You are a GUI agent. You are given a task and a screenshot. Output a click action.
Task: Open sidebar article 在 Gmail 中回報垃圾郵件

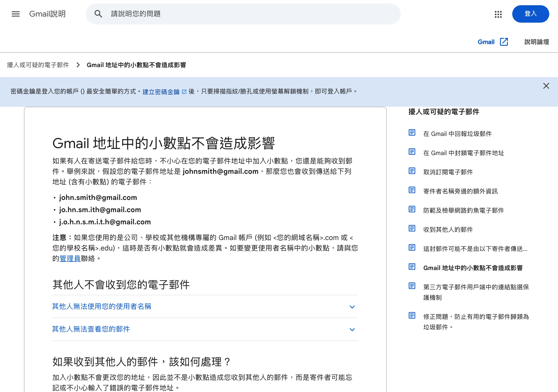[457, 134]
